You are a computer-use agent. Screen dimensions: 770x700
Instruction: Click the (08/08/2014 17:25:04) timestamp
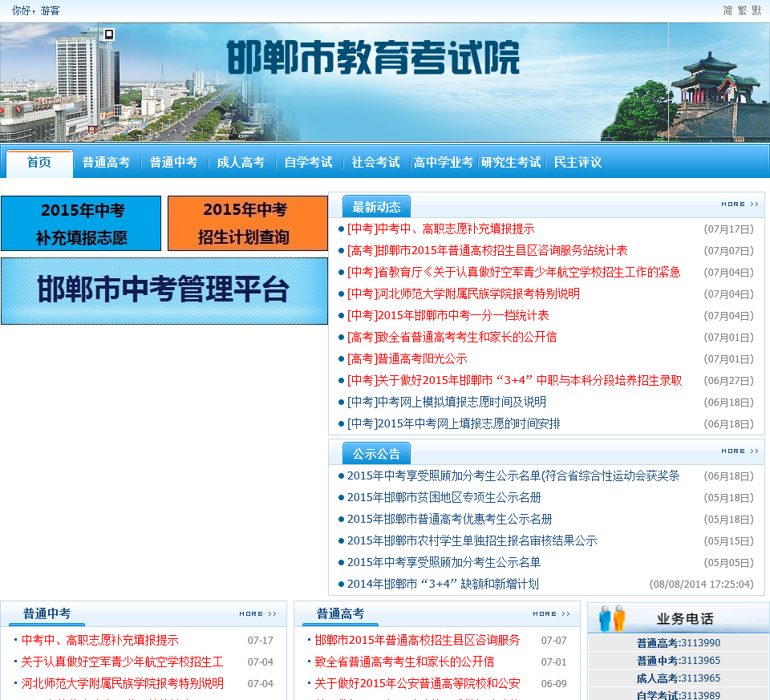[x=701, y=584]
